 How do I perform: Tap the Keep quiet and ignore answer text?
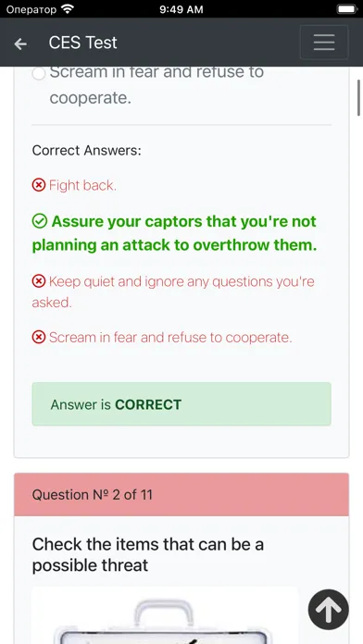click(x=173, y=291)
